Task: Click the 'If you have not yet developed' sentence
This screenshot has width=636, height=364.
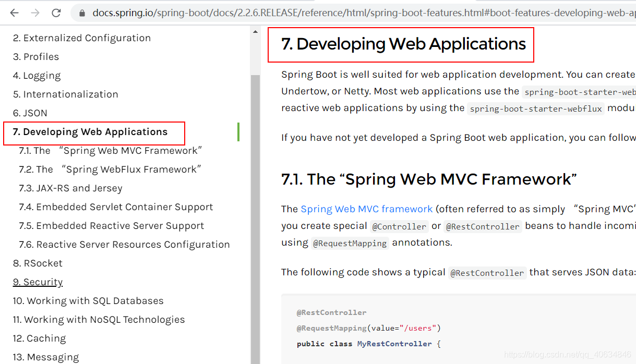Action: tap(459, 138)
